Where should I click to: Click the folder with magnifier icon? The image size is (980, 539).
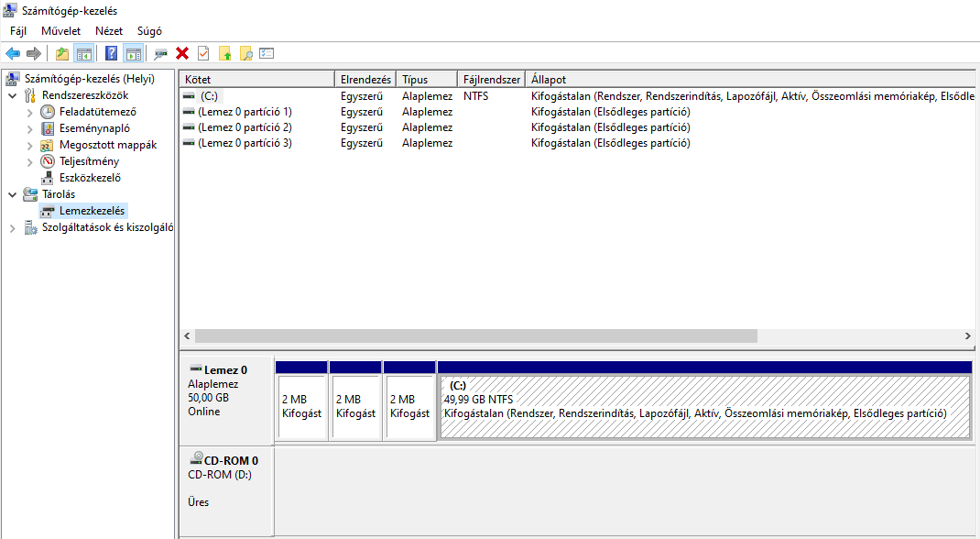[246, 54]
